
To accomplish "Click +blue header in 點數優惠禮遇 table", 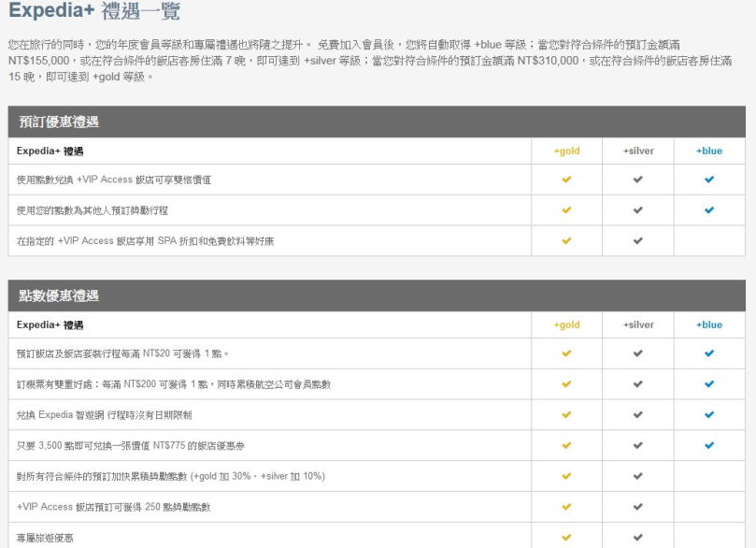I will click(709, 325).
